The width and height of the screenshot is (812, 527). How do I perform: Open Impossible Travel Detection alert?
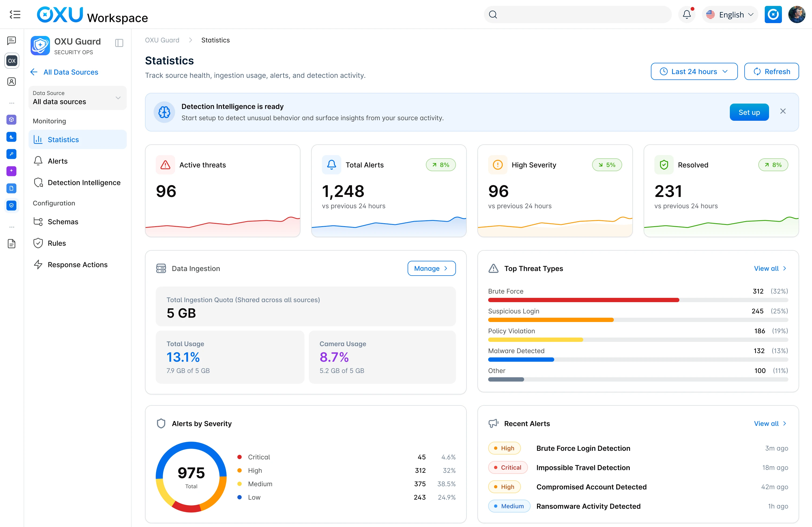coord(638,467)
